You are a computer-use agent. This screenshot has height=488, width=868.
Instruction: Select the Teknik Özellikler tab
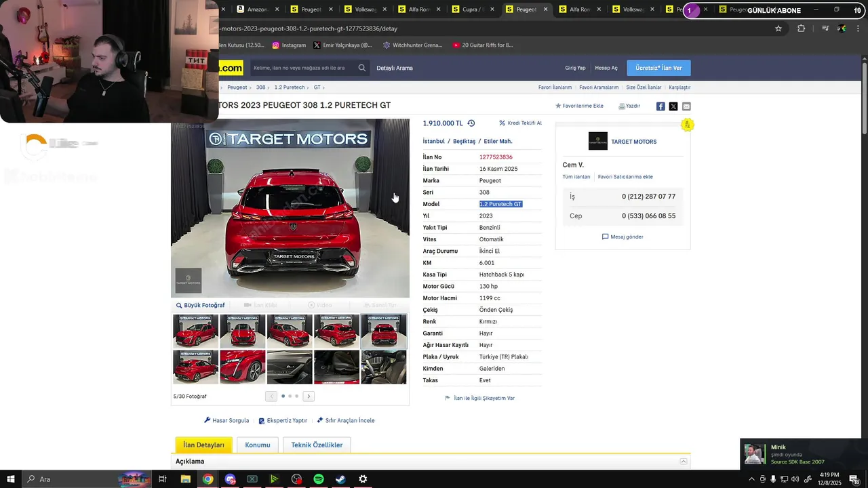pyautogui.click(x=317, y=445)
